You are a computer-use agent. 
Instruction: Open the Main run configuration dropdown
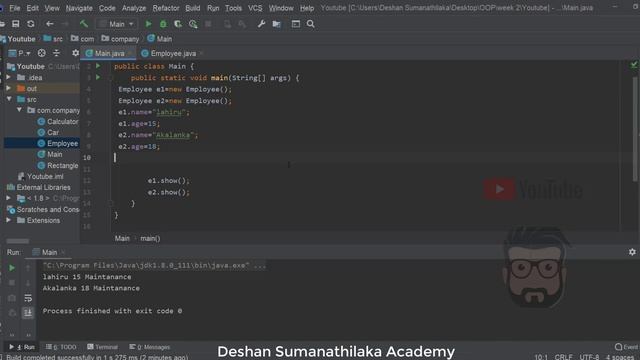pos(117,24)
